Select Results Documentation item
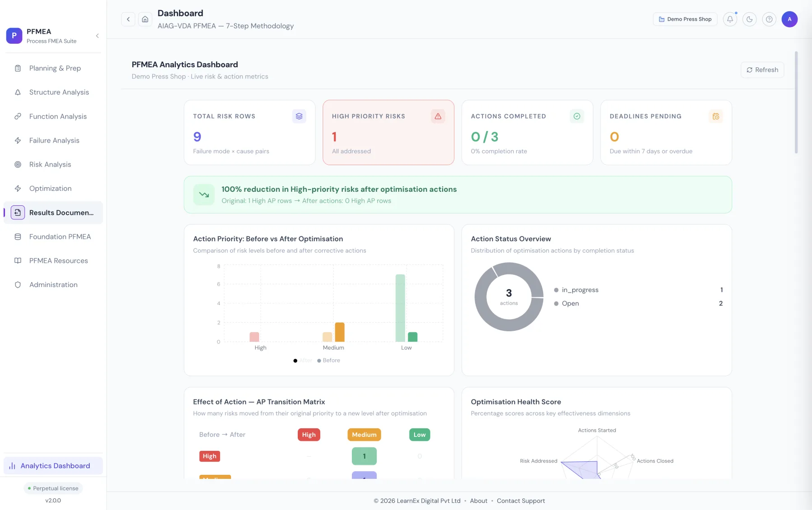Screen dimensions: 812x510 (x=53, y=213)
